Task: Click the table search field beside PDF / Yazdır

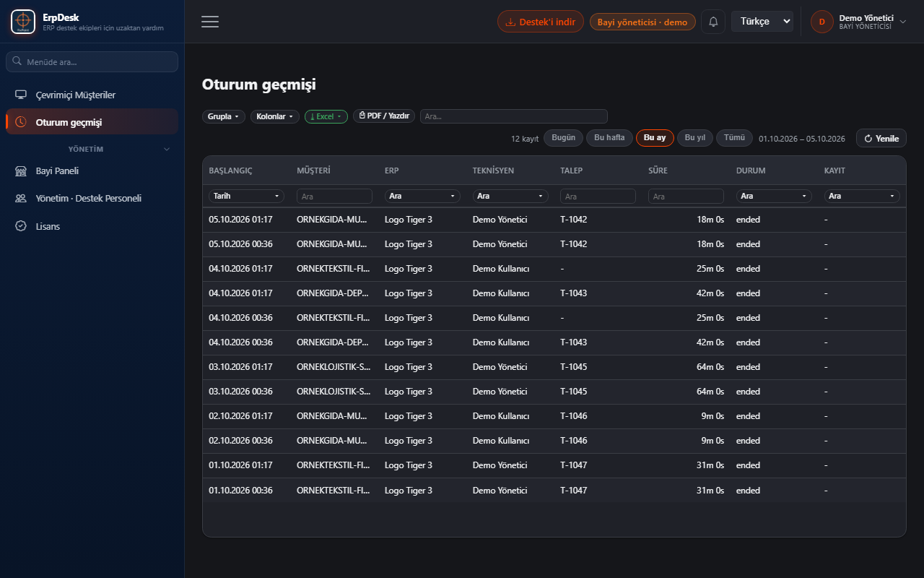Action: coord(514,116)
